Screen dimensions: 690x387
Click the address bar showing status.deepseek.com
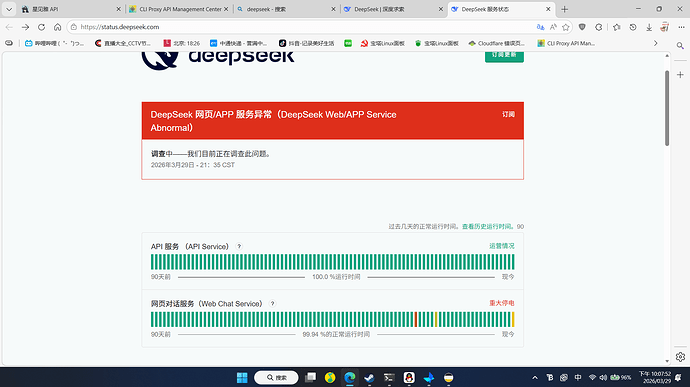coord(304,27)
